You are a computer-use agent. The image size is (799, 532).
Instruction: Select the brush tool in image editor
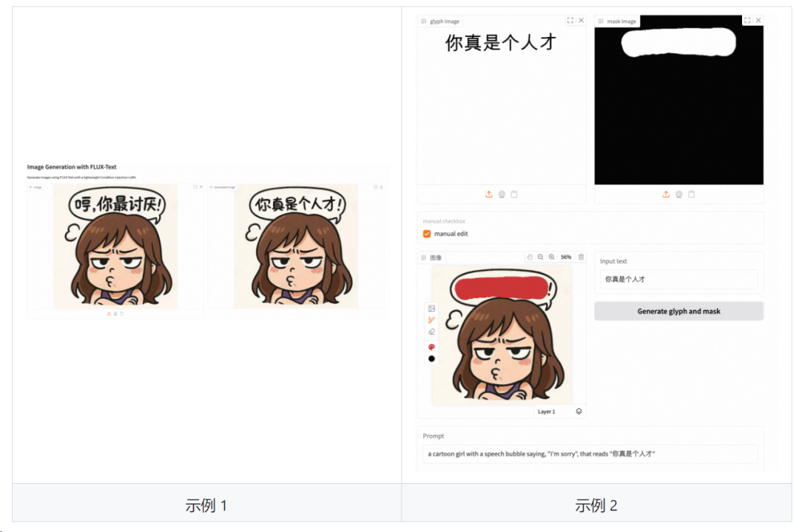431,320
